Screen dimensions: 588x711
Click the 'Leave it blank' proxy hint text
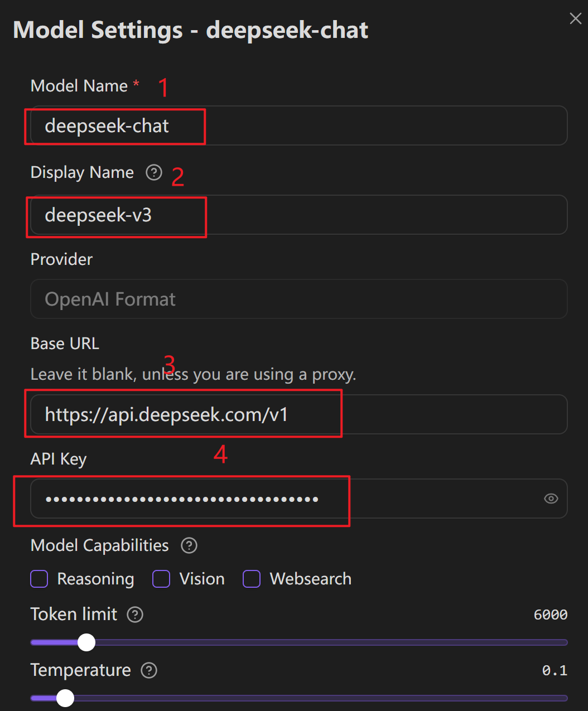pos(193,374)
